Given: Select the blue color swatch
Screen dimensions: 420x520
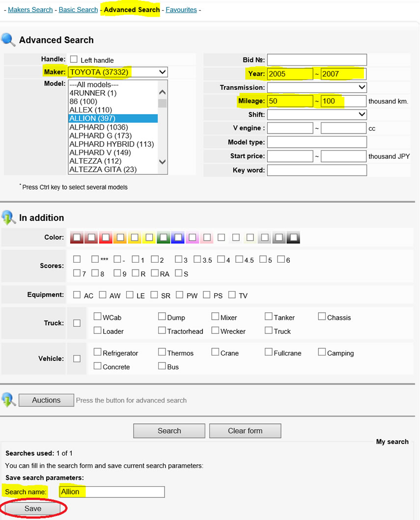Looking at the screenshot, I should click(x=178, y=238).
